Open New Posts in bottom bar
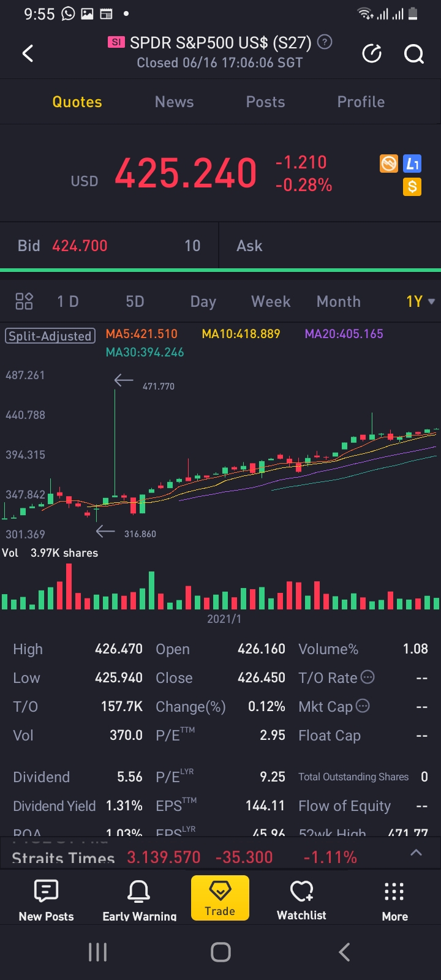 click(x=46, y=900)
